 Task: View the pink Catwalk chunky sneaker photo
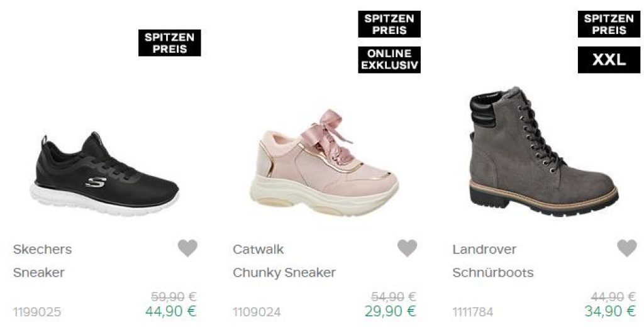tap(324, 163)
